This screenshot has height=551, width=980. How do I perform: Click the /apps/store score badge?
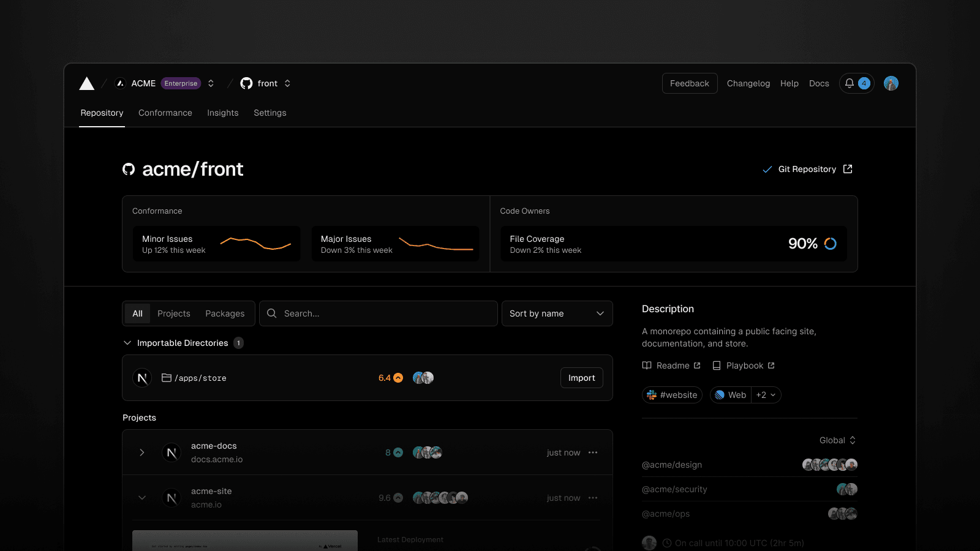coord(391,378)
